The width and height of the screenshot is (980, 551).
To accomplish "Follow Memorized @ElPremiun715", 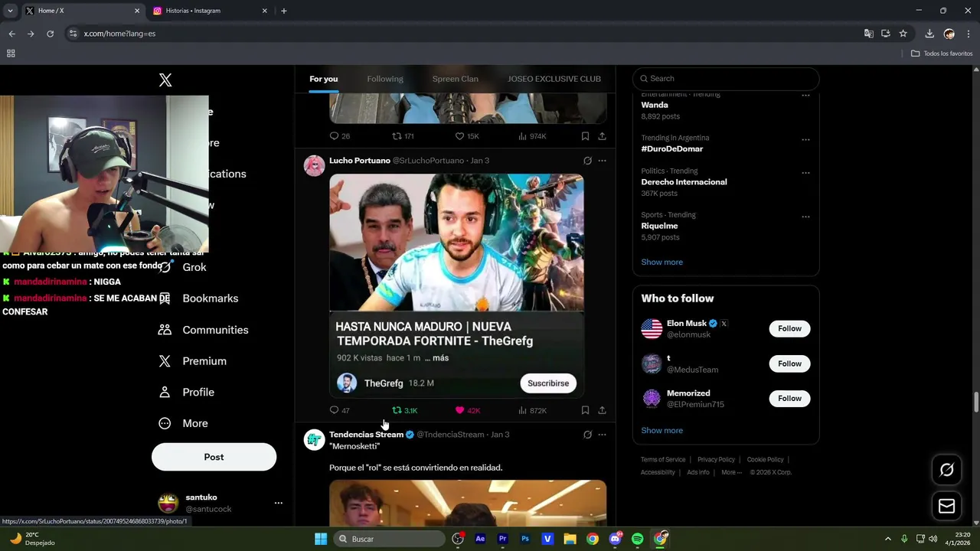I will tap(789, 398).
